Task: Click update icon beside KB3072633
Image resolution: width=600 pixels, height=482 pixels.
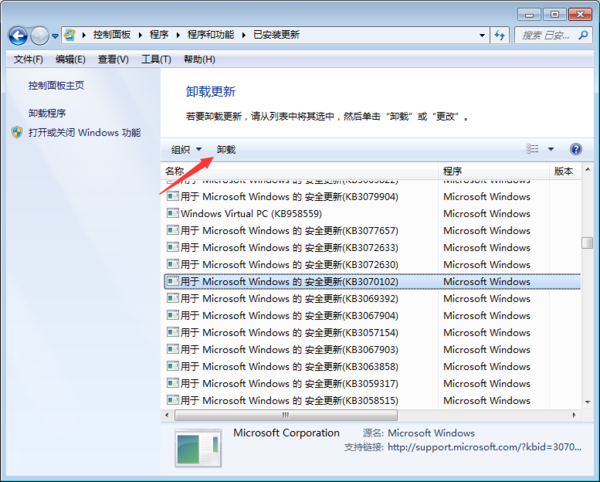Action: [x=173, y=247]
